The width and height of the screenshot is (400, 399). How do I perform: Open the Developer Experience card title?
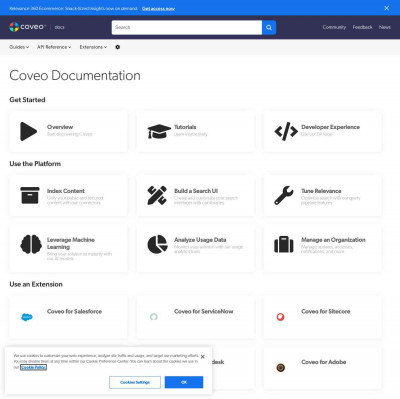(x=330, y=127)
